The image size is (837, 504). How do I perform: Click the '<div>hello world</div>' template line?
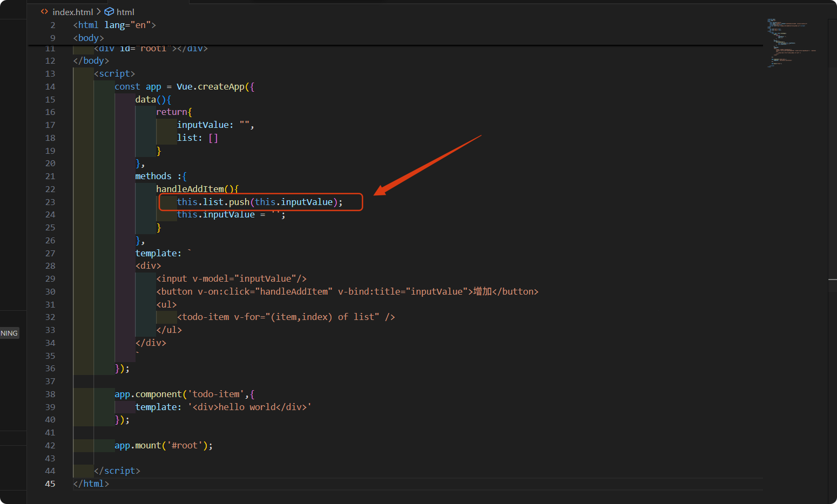[223, 407]
